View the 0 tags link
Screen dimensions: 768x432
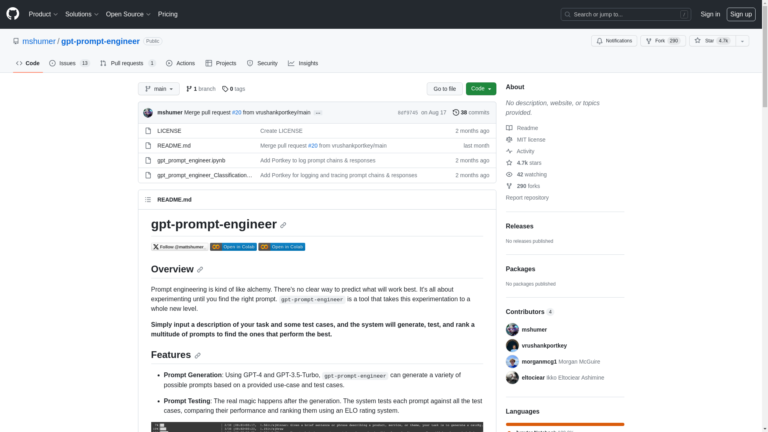click(x=234, y=89)
